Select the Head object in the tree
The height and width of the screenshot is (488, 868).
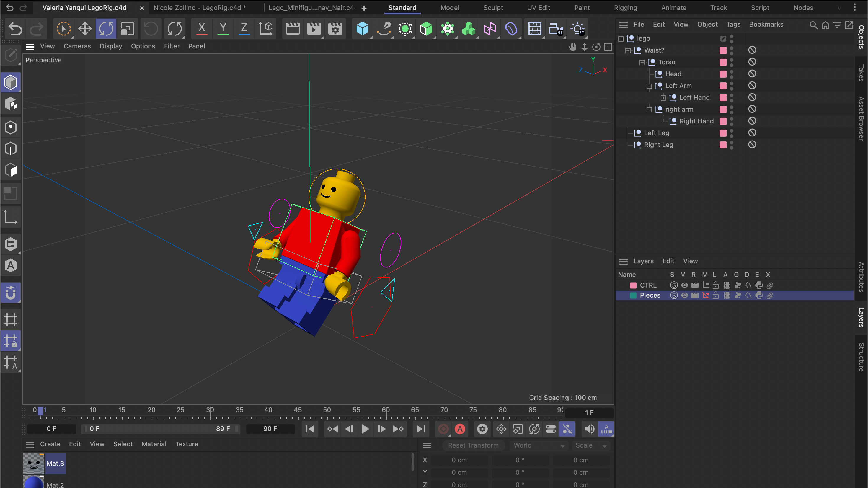[x=673, y=74]
